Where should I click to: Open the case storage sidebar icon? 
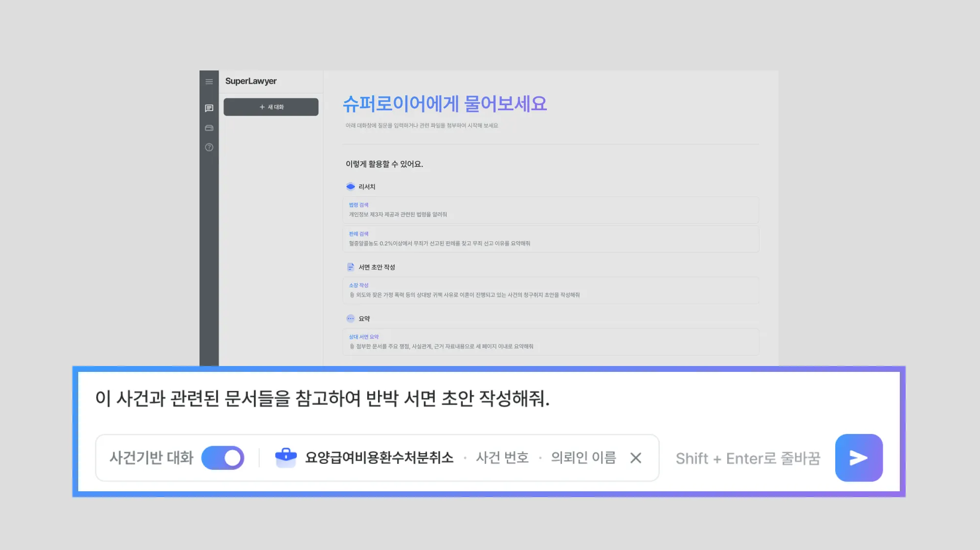[209, 128]
